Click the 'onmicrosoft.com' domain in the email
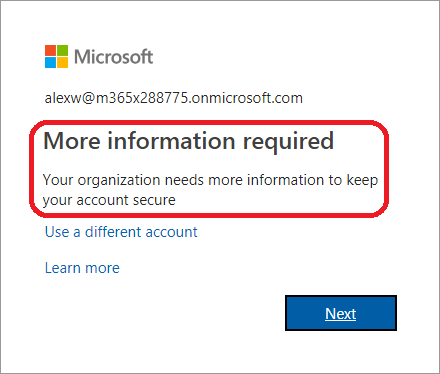Viewport: 440px width, 374px height. point(248,98)
